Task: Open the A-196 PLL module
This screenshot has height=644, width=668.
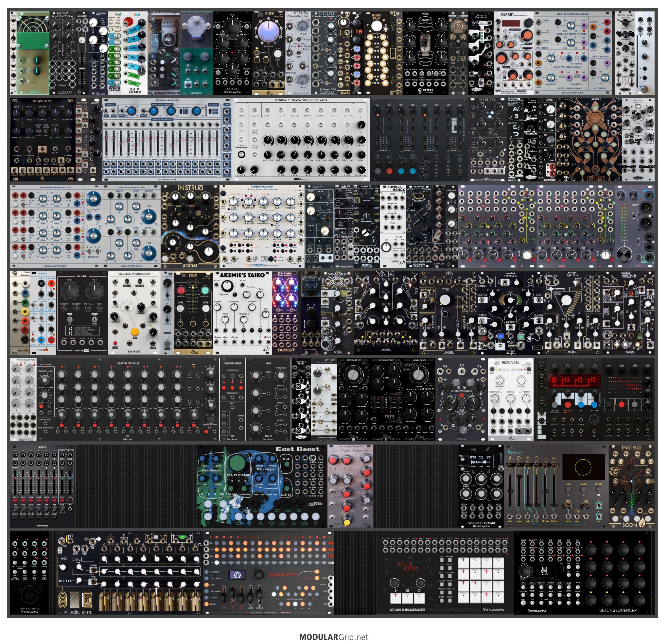Action: pyautogui.click(x=298, y=53)
